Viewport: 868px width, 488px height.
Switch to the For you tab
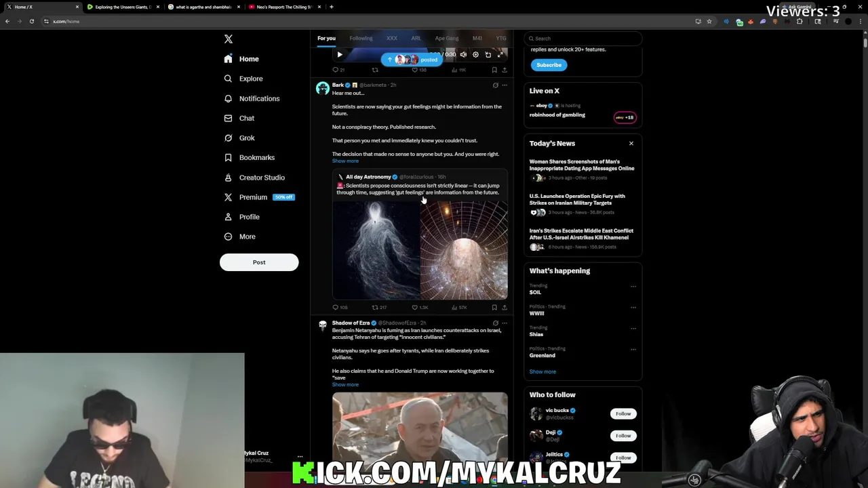[x=326, y=38]
